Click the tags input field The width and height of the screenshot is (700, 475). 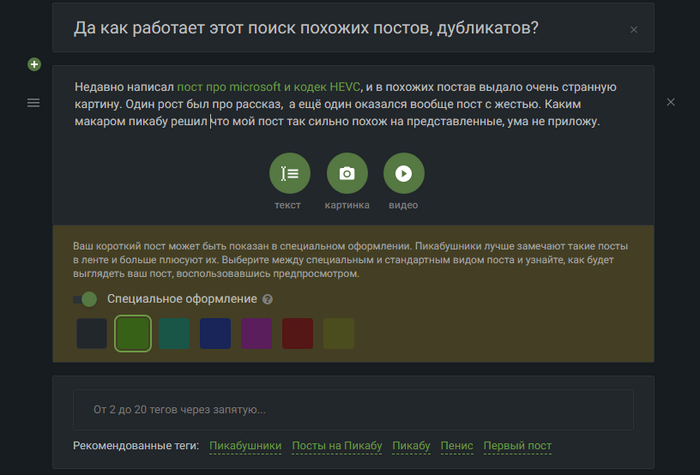[x=353, y=409]
